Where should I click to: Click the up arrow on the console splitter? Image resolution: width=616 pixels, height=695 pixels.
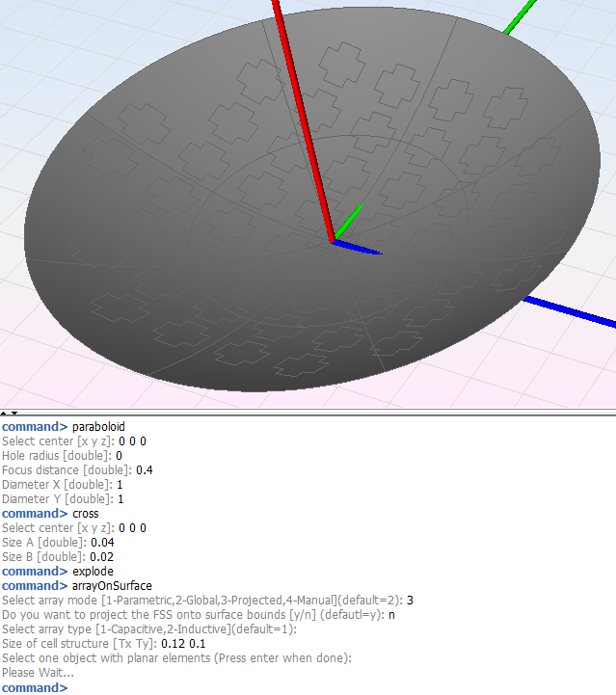coord(5,413)
